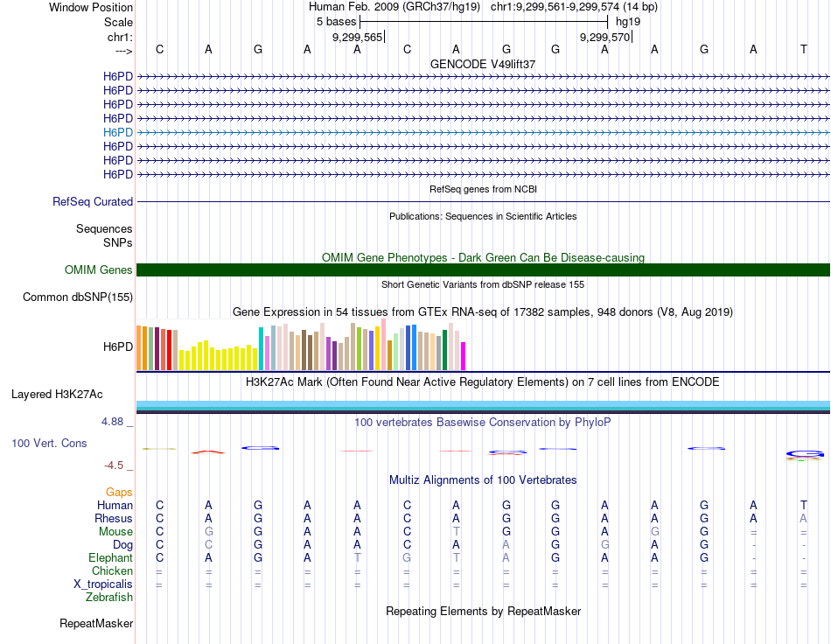Image resolution: width=831 pixels, height=644 pixels.
Task: Click the H6PD label beside GTEx bar chart
Action: 118,347
